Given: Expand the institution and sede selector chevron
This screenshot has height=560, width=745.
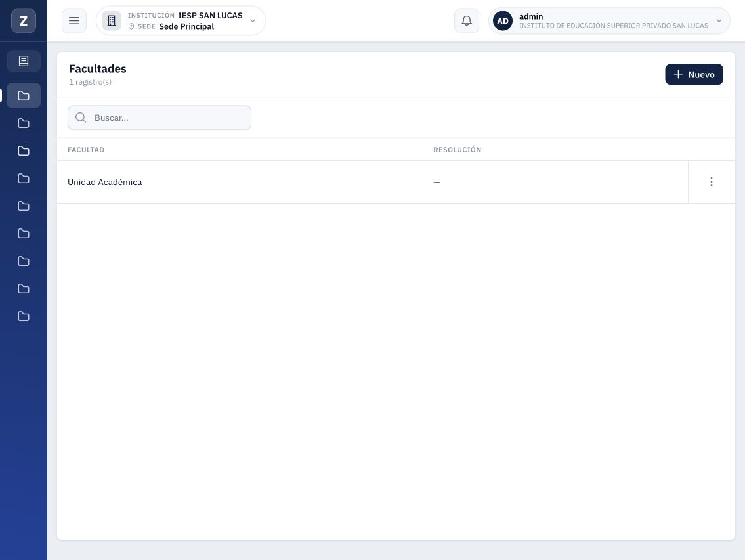Looking at the screenshot, I should [x=253, y=21].
